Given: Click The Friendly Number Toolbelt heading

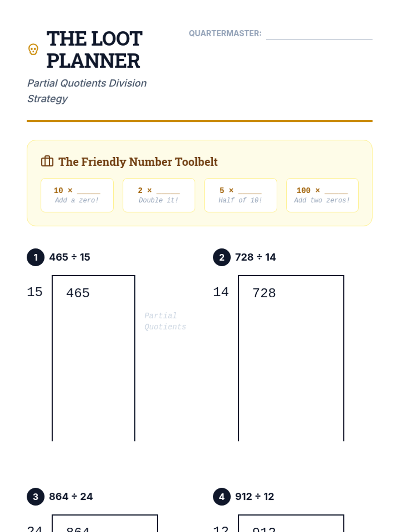Looking at the screenshot, I should tap(138, 162).
